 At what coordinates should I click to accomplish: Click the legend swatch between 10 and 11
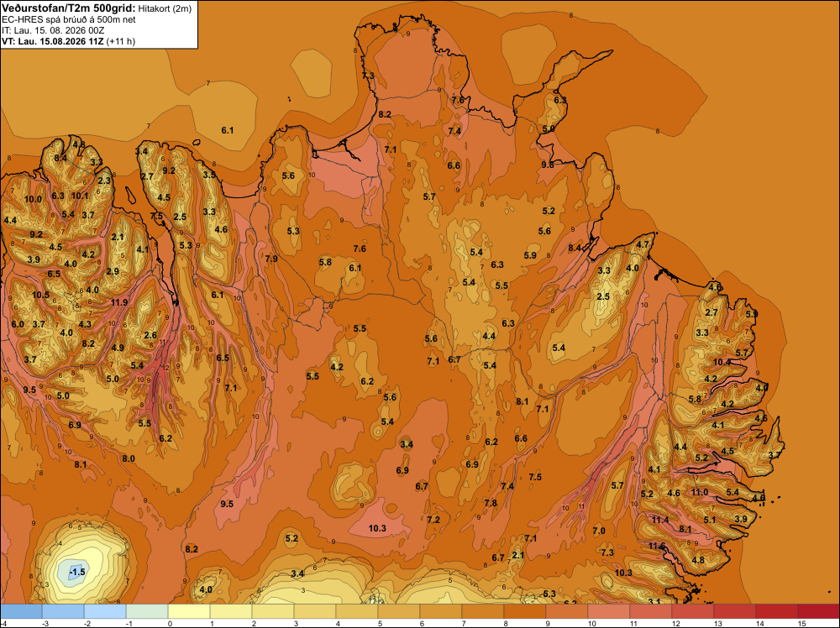tap(608, 611)
